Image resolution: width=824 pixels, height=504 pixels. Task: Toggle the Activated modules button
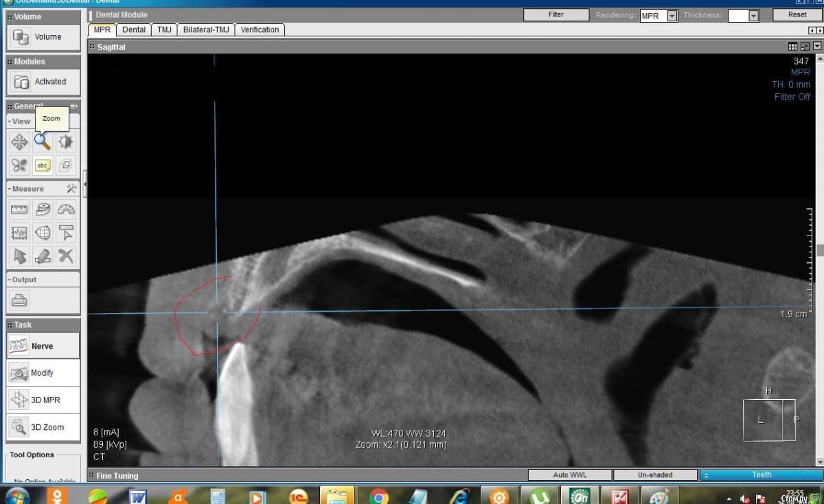(x=43, y=82)
